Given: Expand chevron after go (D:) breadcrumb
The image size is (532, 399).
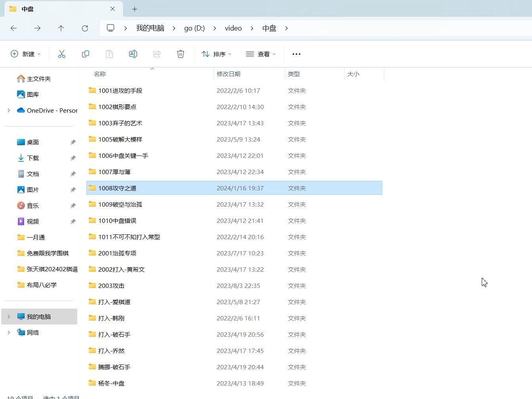Looking at the screenshot, I should 215,28.
